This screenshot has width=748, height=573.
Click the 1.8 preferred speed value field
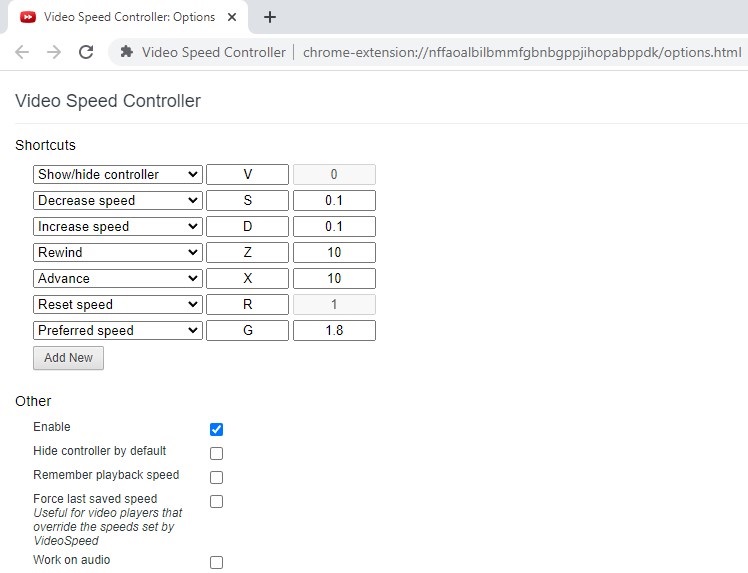334,330
